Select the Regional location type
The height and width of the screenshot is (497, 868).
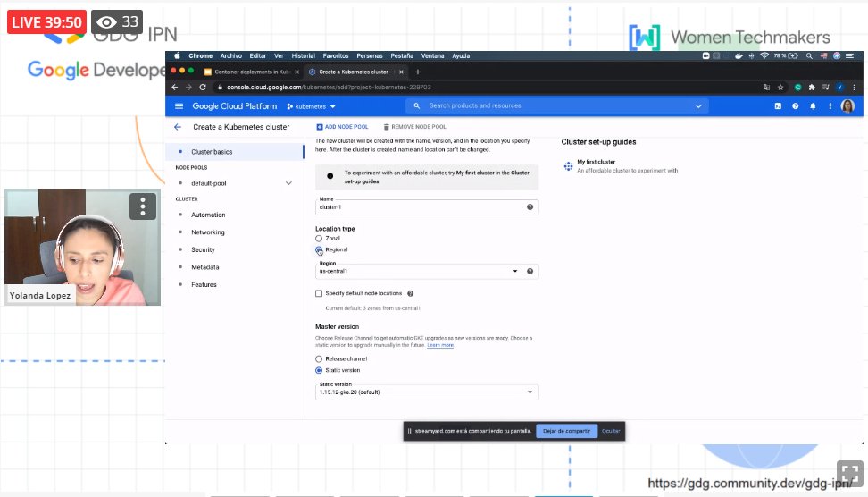click(x=319, y=250)
